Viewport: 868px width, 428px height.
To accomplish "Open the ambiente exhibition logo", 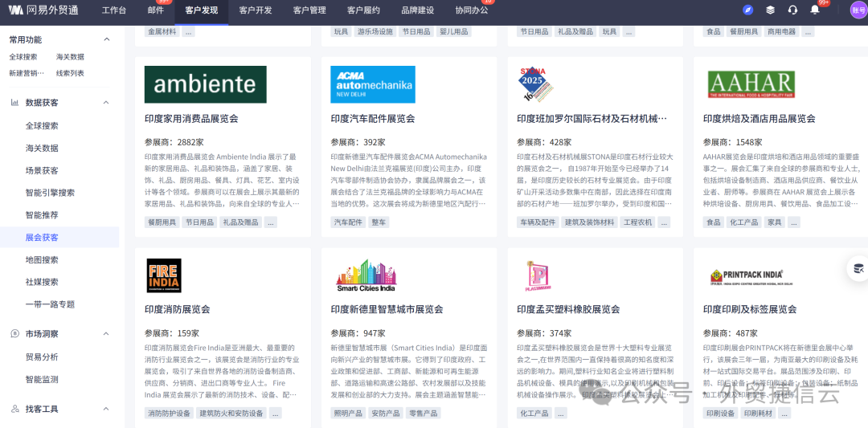I will coord(206,84).
